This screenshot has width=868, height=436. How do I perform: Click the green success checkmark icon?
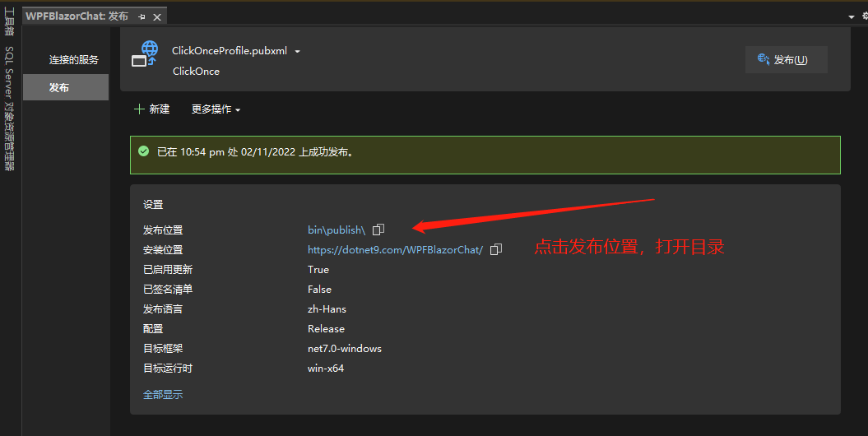click(x=143, y=151)
